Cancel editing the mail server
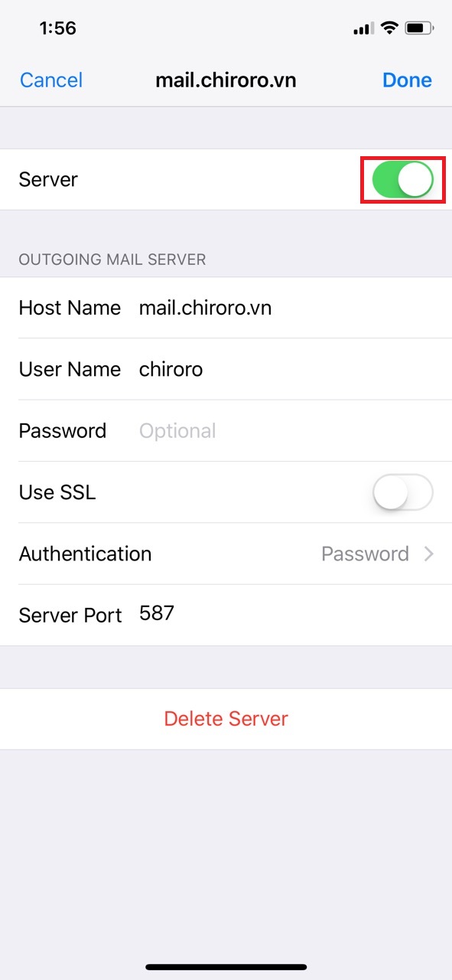 tap(51, 80)
